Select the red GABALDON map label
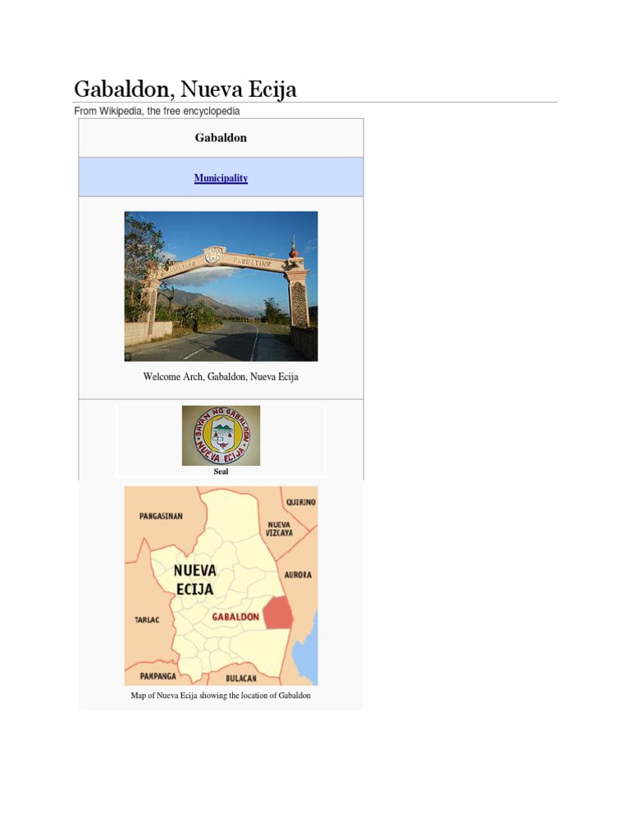The height and width of the screenshot is (840, 630). click(x=235, y=617)
